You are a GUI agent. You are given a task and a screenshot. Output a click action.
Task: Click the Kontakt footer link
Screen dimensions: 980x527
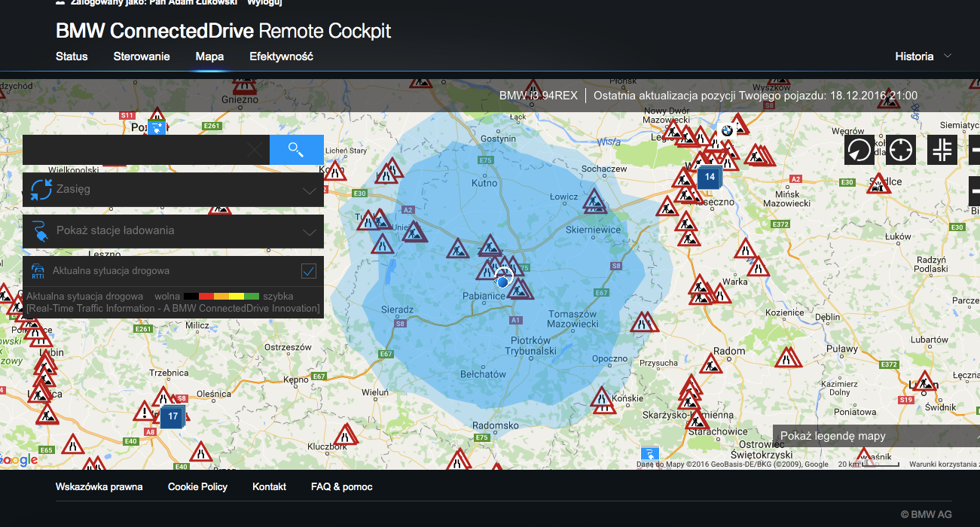click(x=270, y=487)
